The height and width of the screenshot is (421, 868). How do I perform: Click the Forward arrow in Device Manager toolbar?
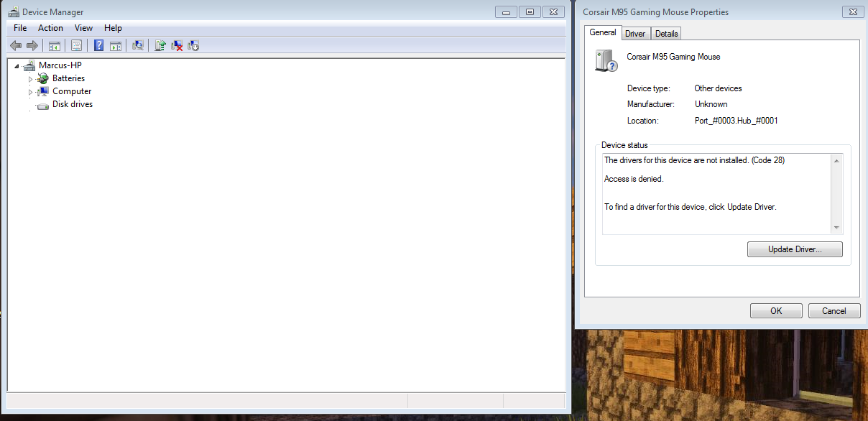(x=32, y=45)
